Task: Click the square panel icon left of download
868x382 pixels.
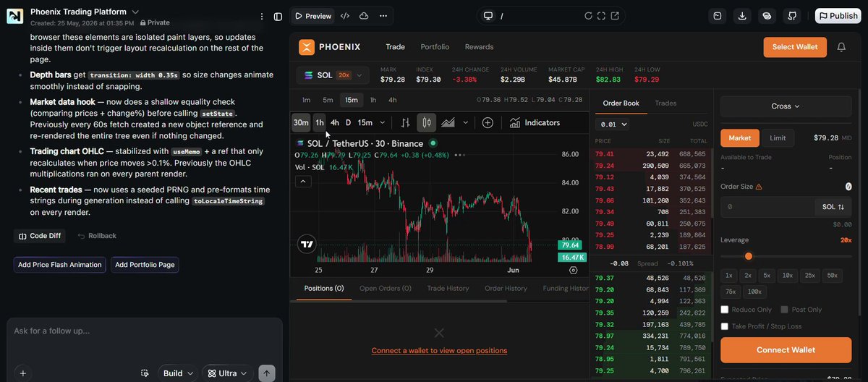Action: tap(718, 16)
